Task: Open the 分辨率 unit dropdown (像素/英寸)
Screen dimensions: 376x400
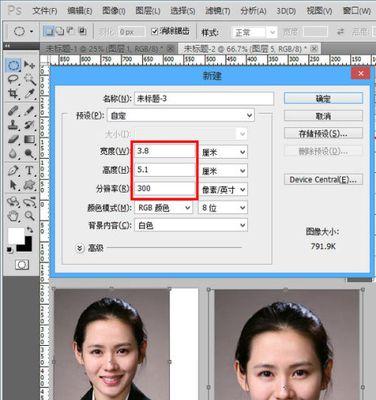Action: (223, 189)
